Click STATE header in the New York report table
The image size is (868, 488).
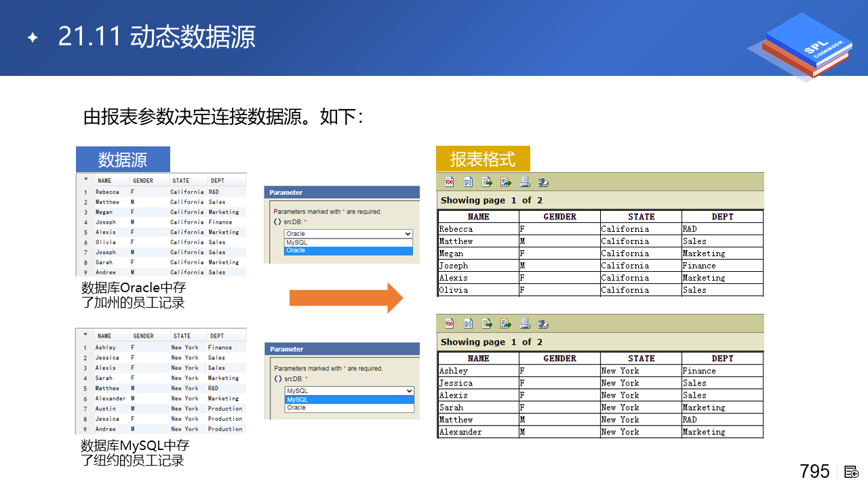642,359
